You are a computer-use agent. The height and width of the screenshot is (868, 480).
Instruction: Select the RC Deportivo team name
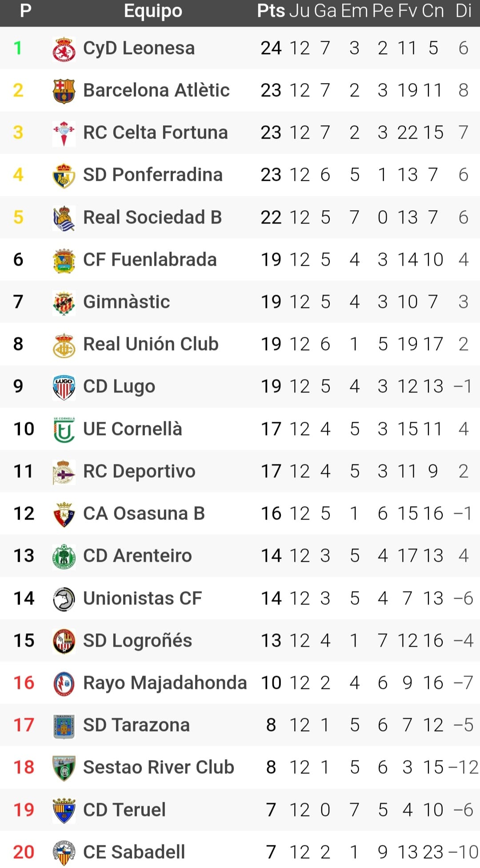[x=139, y=471]
